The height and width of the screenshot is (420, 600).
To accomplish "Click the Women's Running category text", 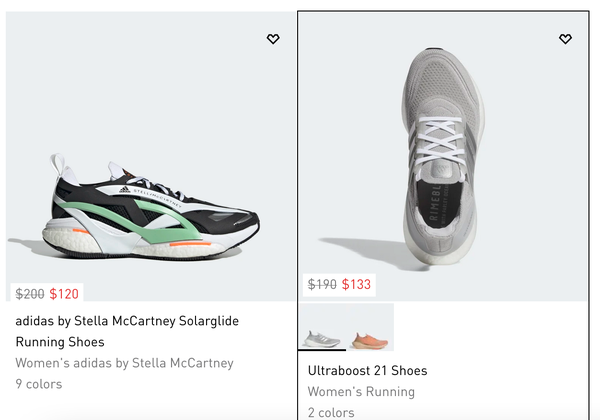I will tap(360, 392).
